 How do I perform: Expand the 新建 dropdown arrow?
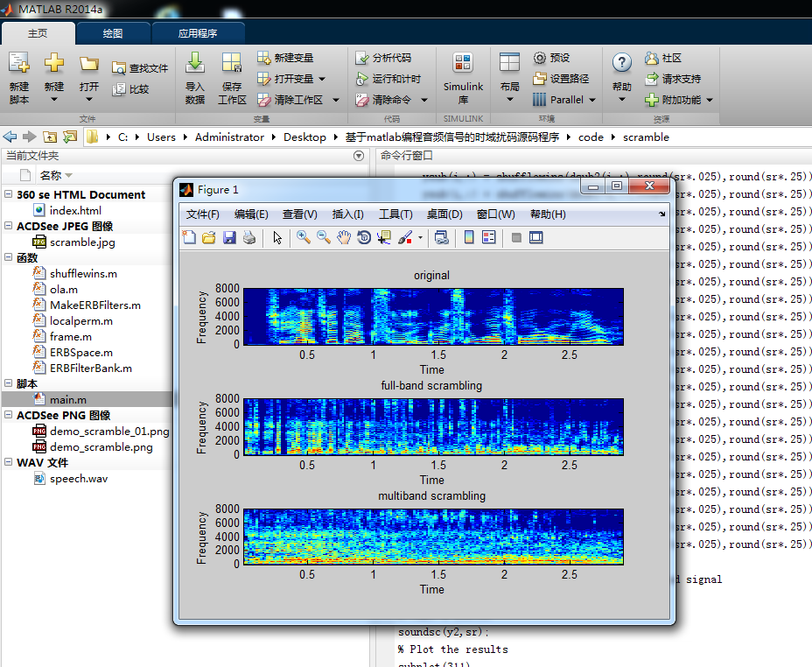54,100
